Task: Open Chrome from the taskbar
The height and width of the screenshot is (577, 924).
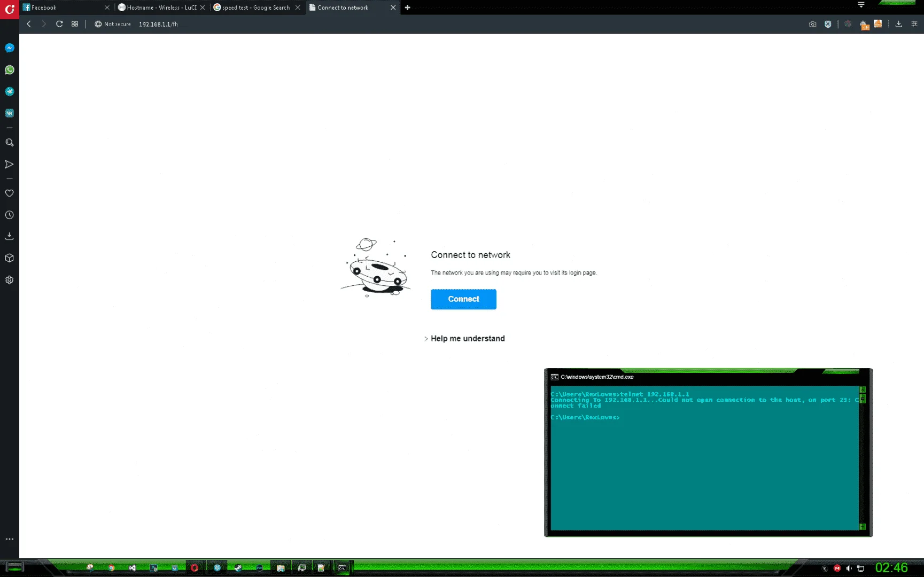Action: 111,568
